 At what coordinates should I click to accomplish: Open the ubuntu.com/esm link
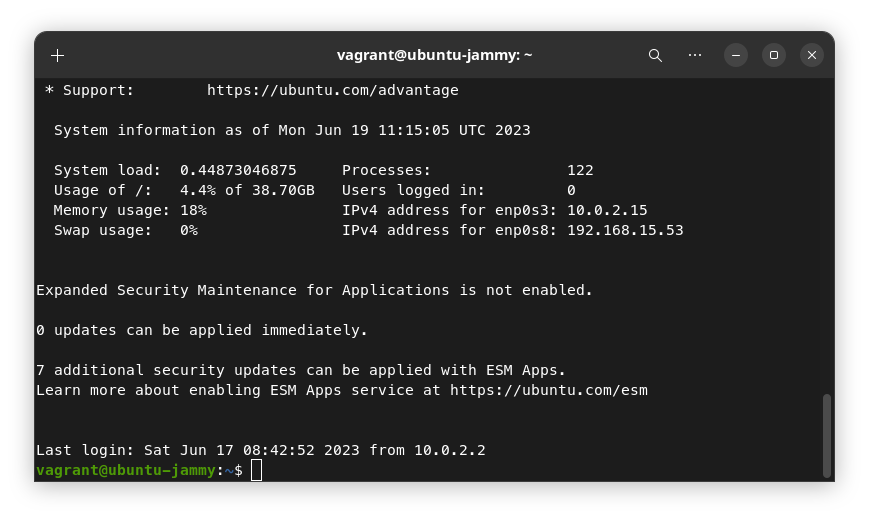coord(548,390)
